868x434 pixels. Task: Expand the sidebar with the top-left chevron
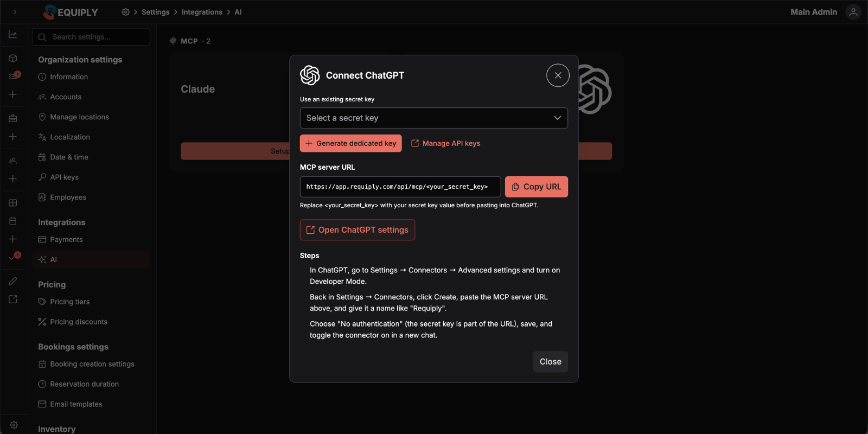pyautogui.click(x=15, y=12)
